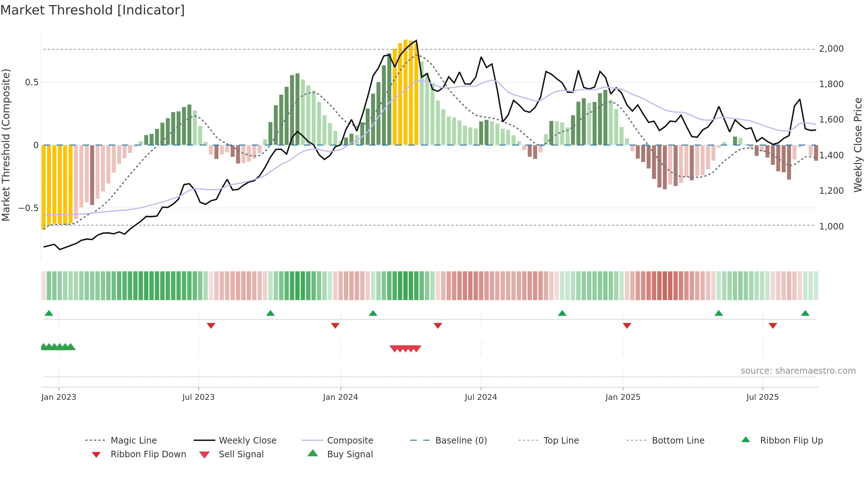Click the 1,600 price axis label

(x=831, y=120)
